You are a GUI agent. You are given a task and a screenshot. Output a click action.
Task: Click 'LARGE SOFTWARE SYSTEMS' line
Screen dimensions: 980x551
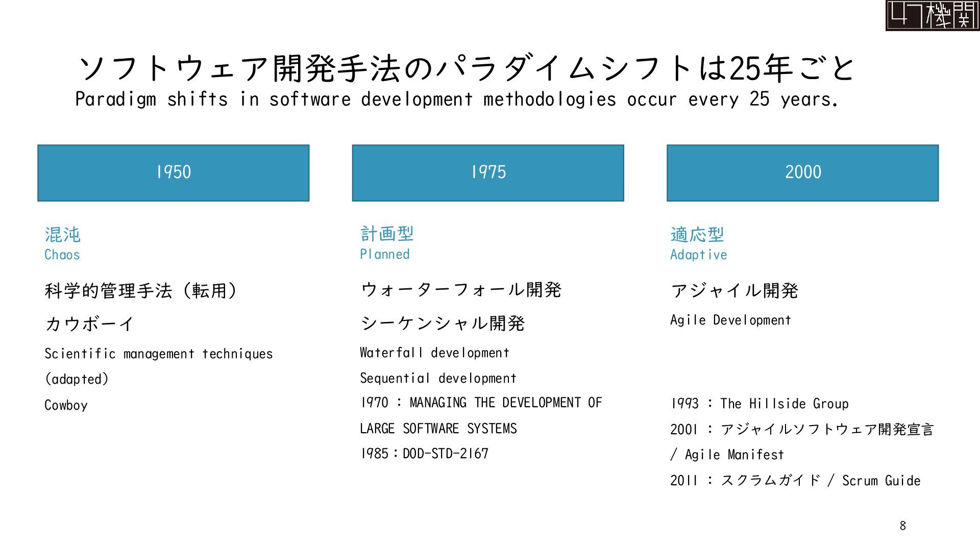438,429
